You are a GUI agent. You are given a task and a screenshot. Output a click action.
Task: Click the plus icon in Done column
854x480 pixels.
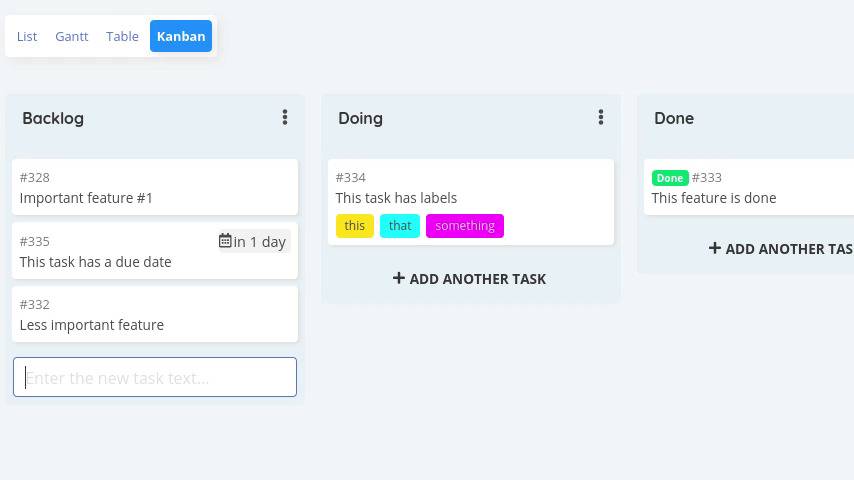tap(715, 248)
